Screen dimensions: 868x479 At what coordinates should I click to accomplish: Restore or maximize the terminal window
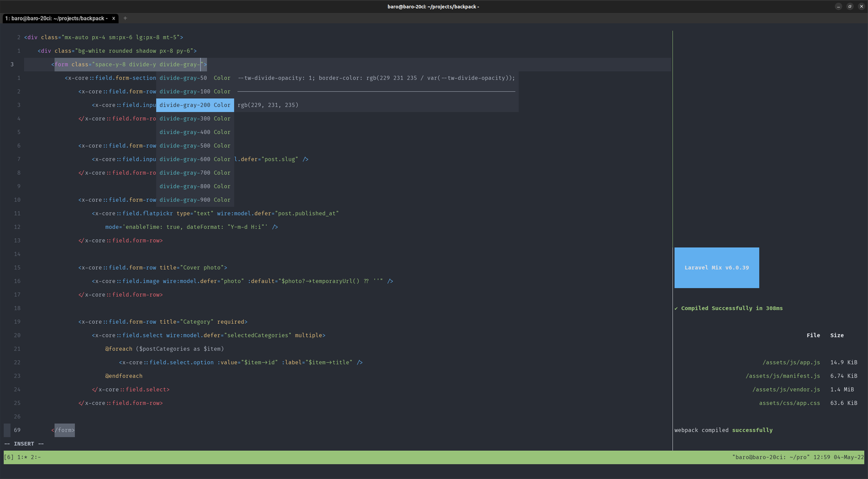(x=850, y=6)
